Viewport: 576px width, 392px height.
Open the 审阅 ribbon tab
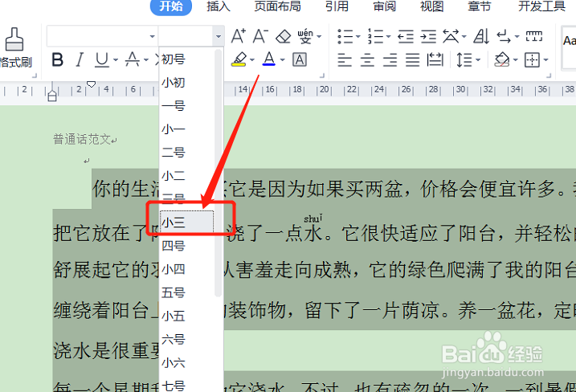coord(384,6)
